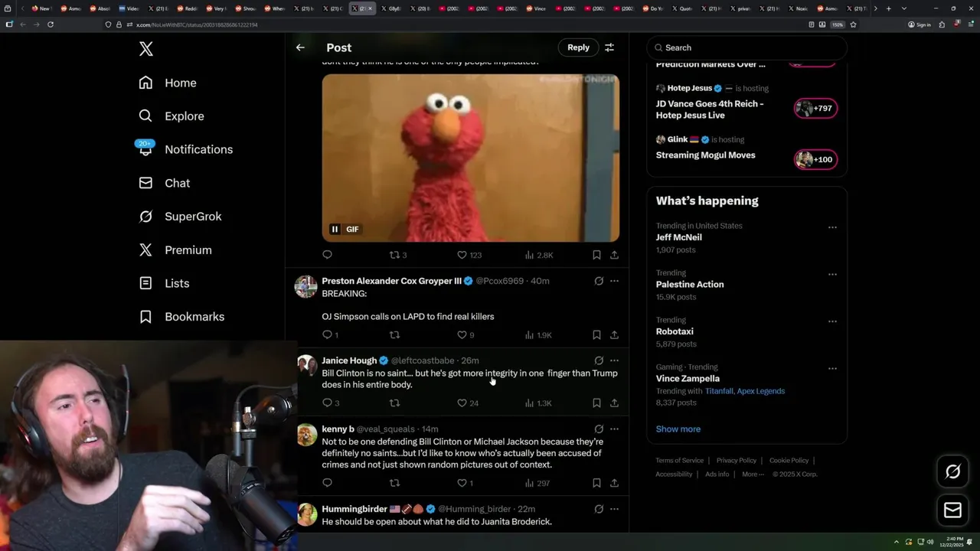The width and height of the screenshot is (980, 551).
Task: Like the Elmo GIF post
Action: coord(469,255)
